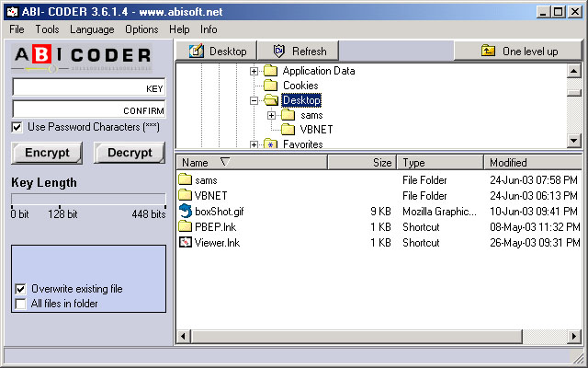The height and width of the screenshot is (368, 588).
Task: Expand the Favorites tree node
Action: [x=254, y=144]
